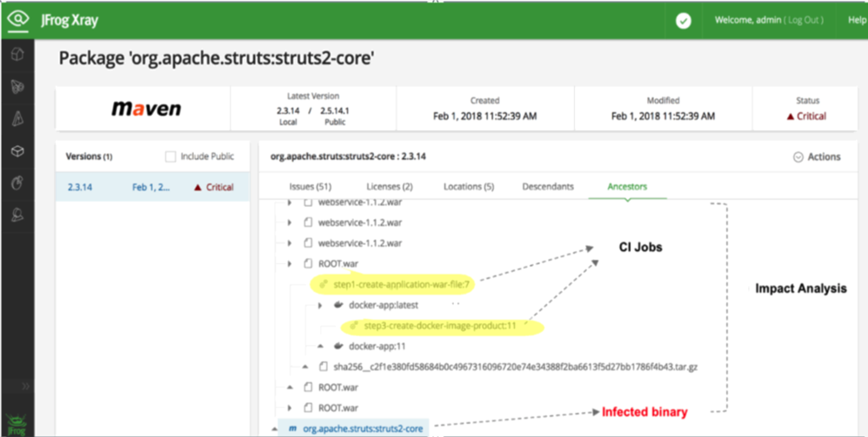Click the package title 'org.apache.struts:struts2-core'
The height and width of the screenshot is (437, 868).
click(216, 58)
